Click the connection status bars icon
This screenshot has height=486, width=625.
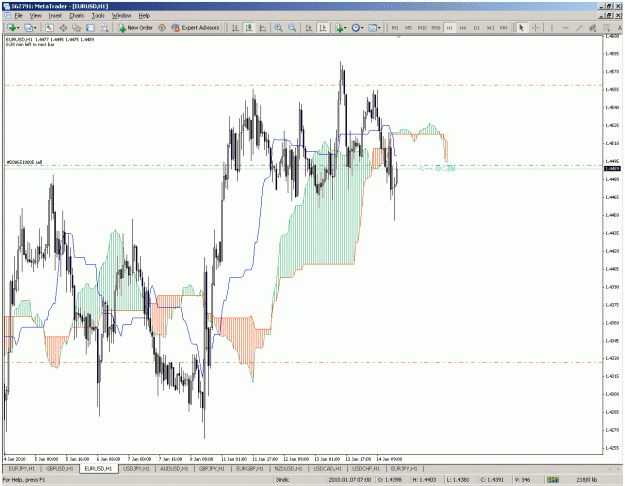click(552, 480)
